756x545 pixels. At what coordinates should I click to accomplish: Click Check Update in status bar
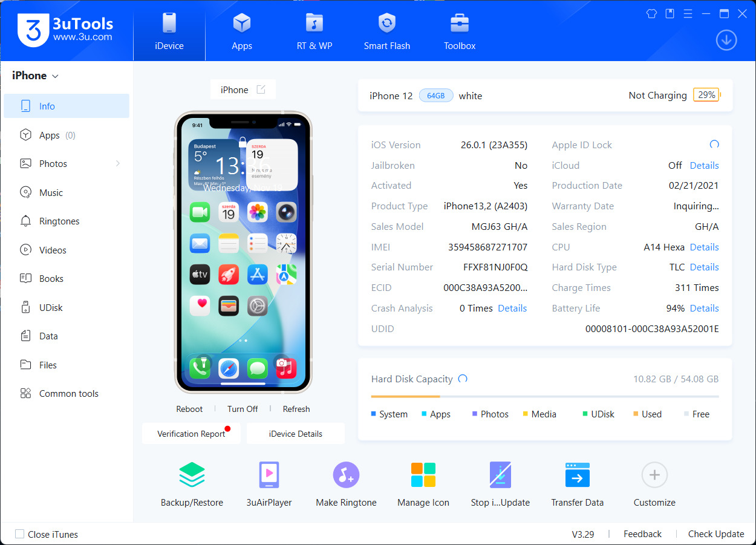(x=716, y=534)
